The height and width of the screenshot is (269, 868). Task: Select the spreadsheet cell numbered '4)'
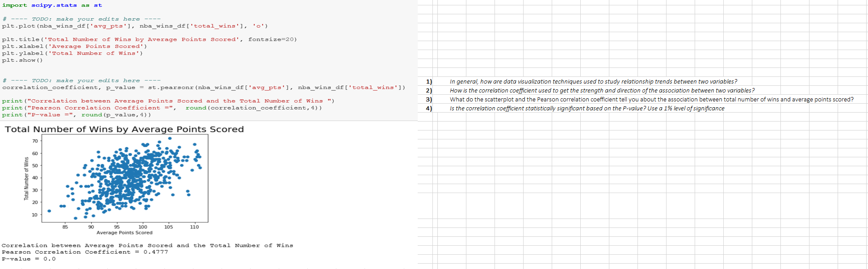point(428,108)
